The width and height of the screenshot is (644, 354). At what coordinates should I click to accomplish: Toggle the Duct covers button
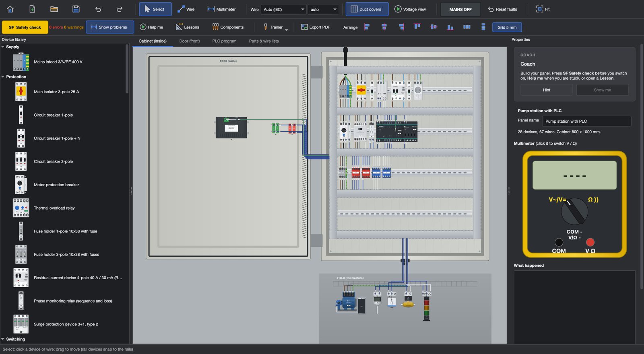367,9
